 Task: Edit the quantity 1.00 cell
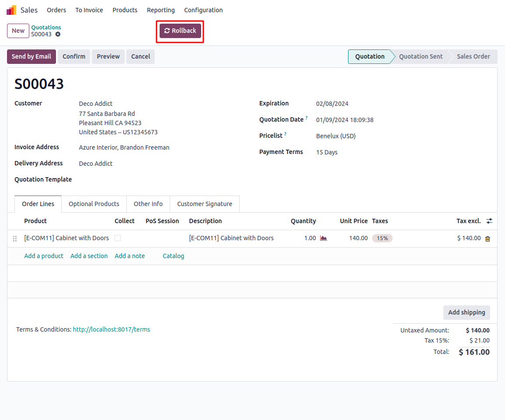tap(310, 238)
